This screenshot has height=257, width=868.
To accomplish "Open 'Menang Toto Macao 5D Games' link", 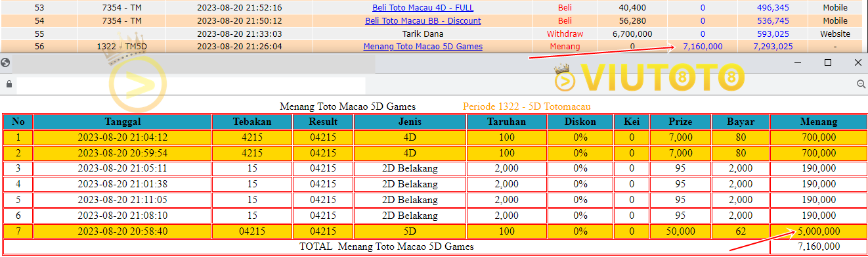I will (x=423, y=47).
